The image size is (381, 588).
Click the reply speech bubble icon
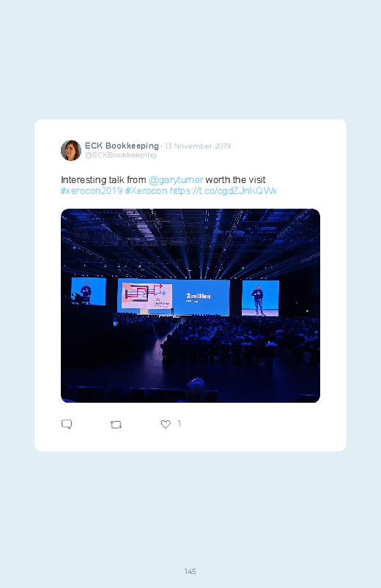(67, 424)
